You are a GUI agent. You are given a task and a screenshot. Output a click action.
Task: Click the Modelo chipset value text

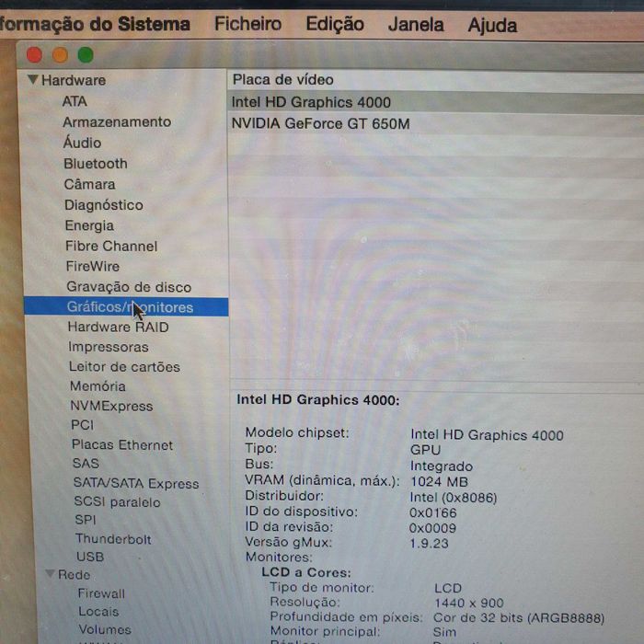[487, 435]
